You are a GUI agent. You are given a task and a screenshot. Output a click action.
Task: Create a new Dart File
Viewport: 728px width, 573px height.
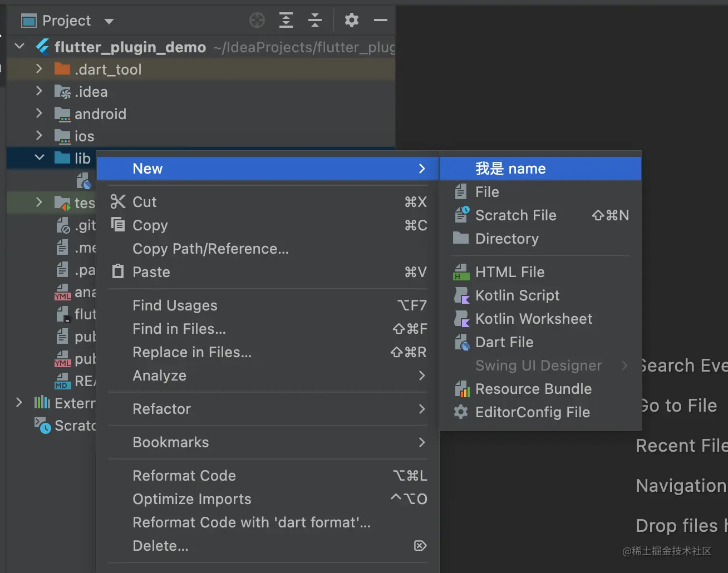[504, 342]
